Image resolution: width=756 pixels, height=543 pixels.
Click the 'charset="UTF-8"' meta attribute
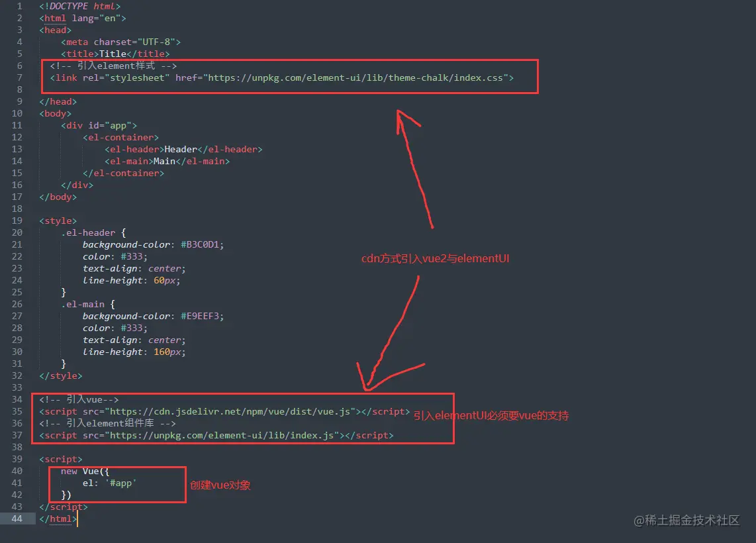[x=134, y=42]
